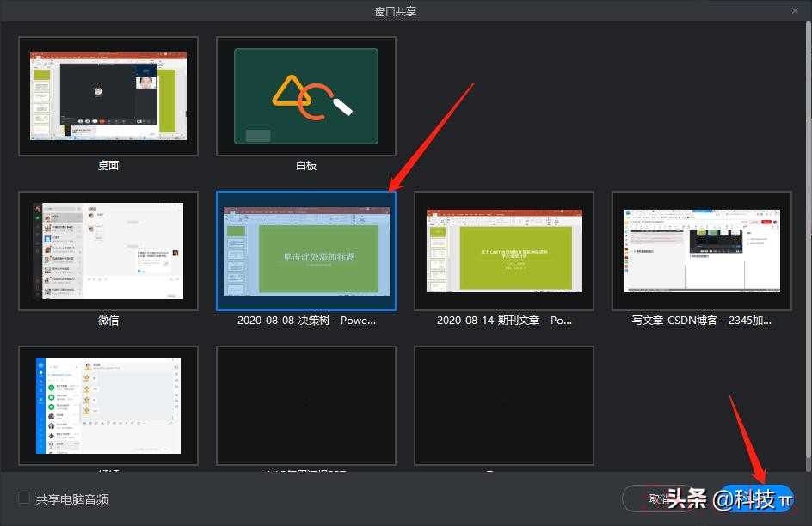The image size is (812, 526).
Task: Pick the 2020-08-08-决策树 PowerPoint preview
Action: tap(306, 250)
